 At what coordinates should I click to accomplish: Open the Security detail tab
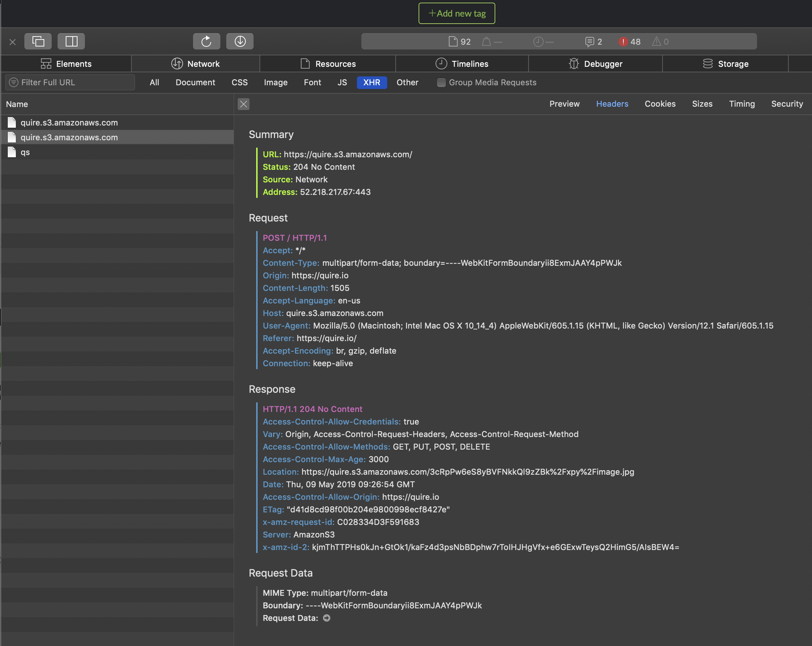[x=787, y=104]
